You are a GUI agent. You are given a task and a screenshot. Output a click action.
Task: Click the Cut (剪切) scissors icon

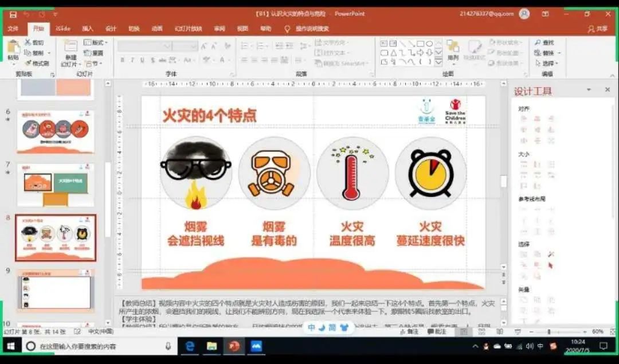pyautogui.click(x=28, y=42)
